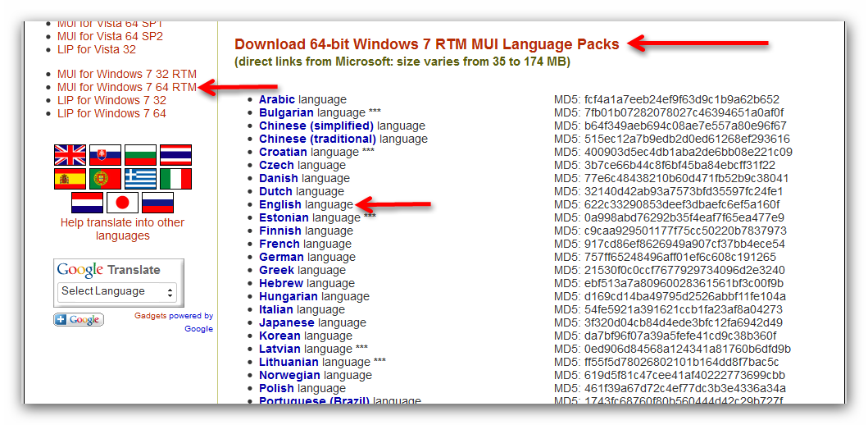
Task: Download the Norwegian language pack
Action: pyautogui.click(x=289, y=375)
